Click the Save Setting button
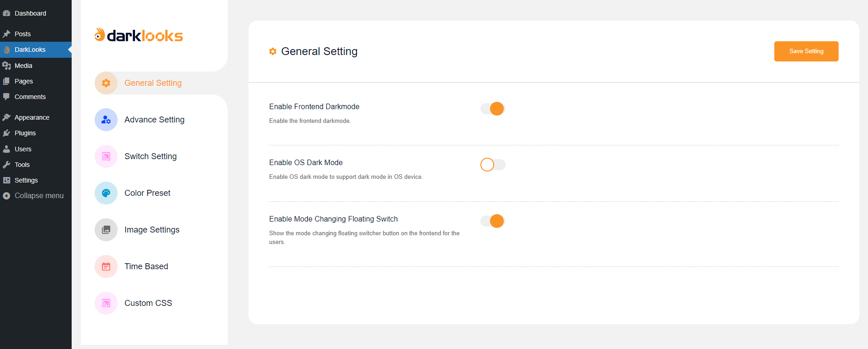Image resolution: width=868 pixels, height=349 pixels. pos(806,51)
